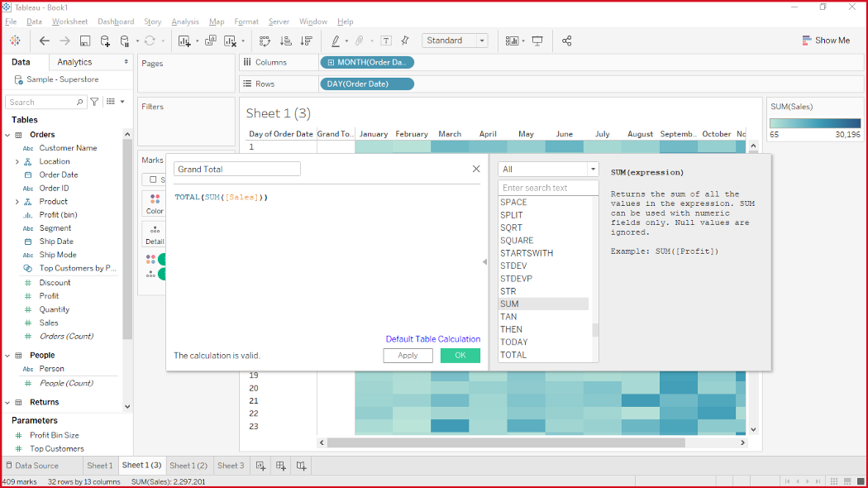The width and height of the screenshot is (868, 488).
Task: Click the OK button in the calculation editor
Action: click(x=460, y=355)
